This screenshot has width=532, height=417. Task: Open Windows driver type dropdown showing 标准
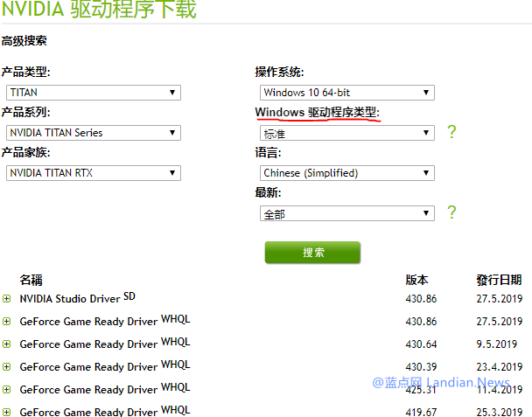click(346, 133)
